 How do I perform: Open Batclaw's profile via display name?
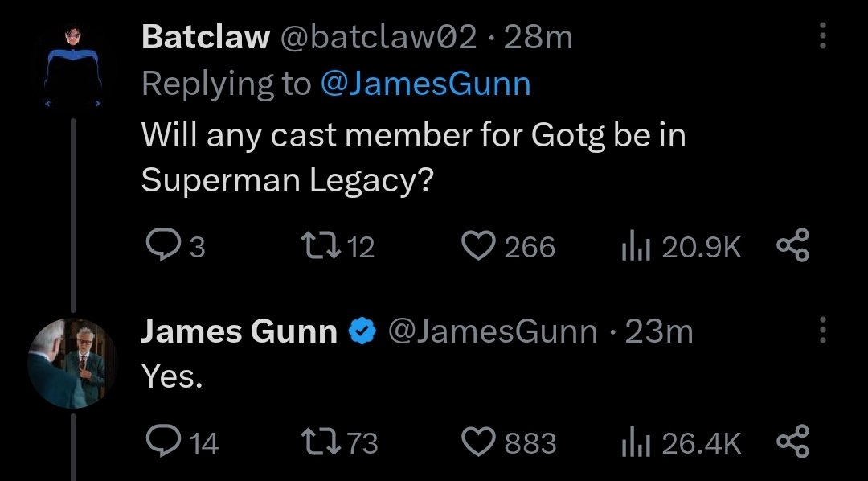[x=206, y=37]
